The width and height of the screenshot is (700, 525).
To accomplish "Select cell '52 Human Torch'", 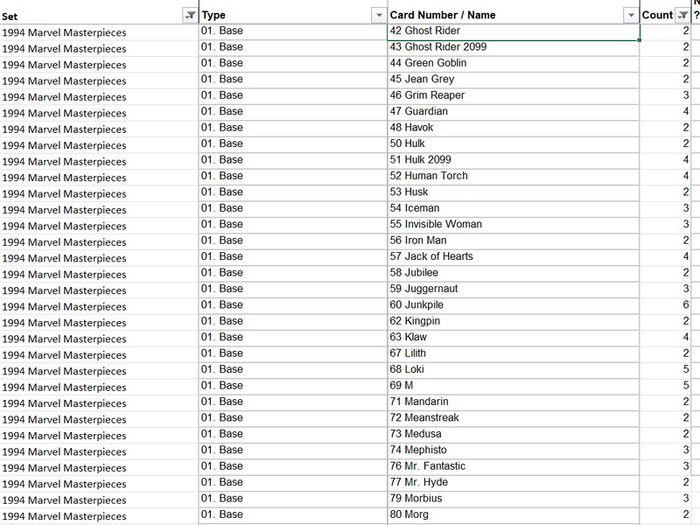I will coord(513,176).
